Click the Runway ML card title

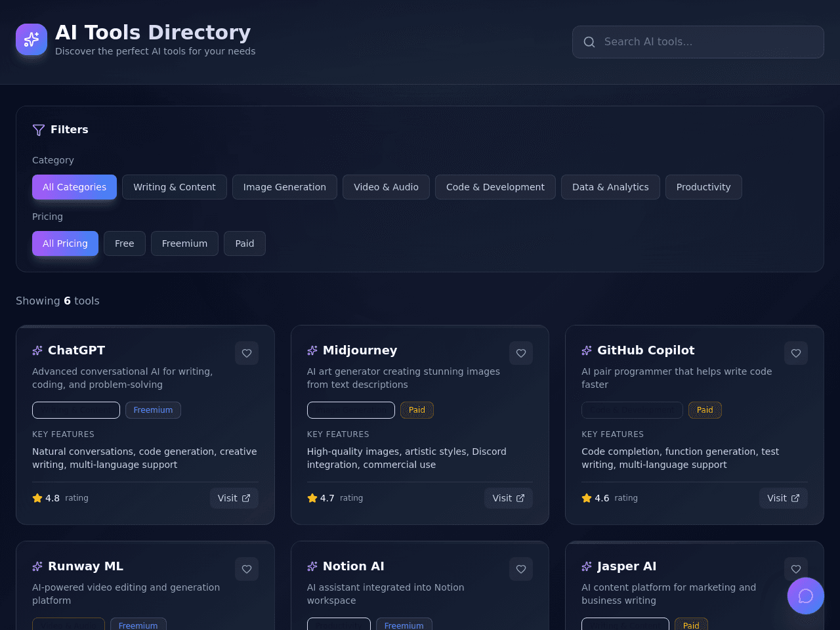(x=85, y=566)
